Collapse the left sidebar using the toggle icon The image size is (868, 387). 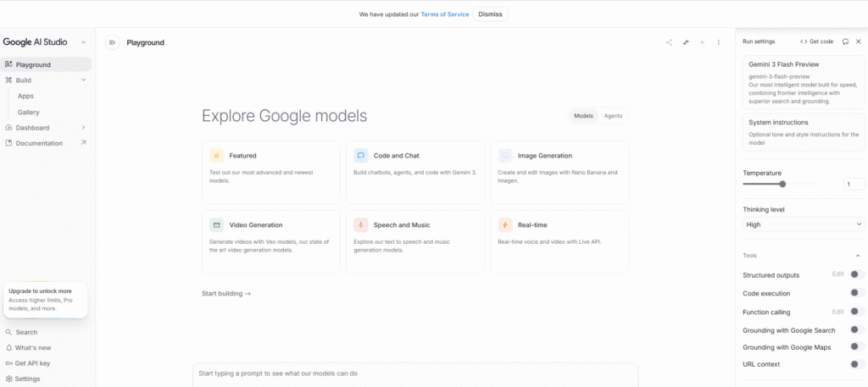[112, 42]
